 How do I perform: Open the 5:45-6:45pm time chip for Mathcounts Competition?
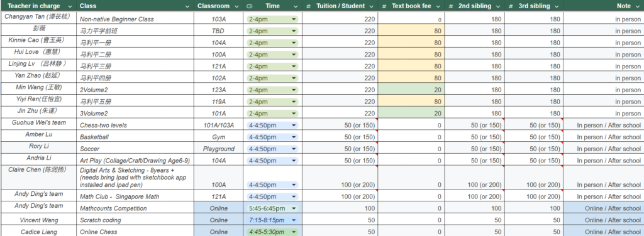[272, 208]
